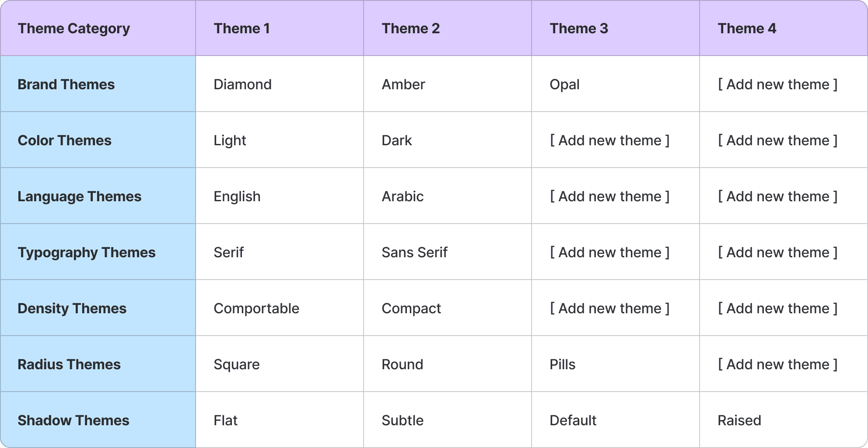Click the Opal brand theme cell
Viewport: 868px width, 448px height.
tap(565, 84)
